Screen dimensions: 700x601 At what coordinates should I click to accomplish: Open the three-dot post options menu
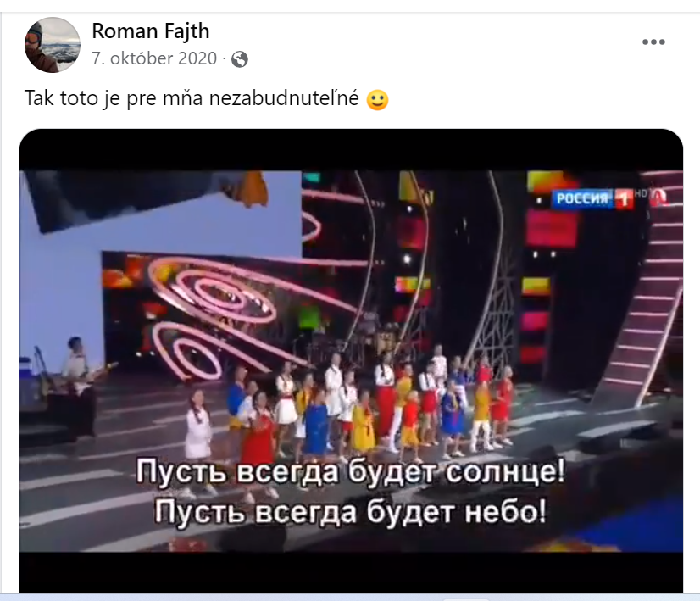coord(653,42)
